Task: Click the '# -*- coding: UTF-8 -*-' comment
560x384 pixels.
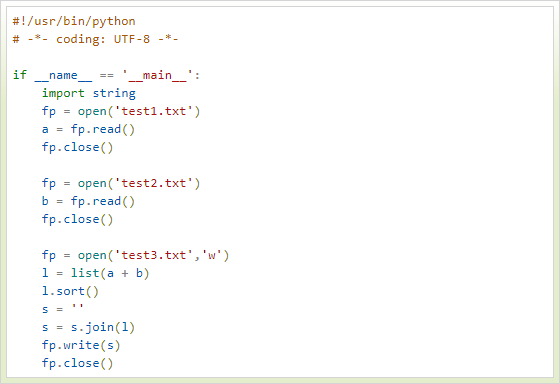Action: point(95,39)
